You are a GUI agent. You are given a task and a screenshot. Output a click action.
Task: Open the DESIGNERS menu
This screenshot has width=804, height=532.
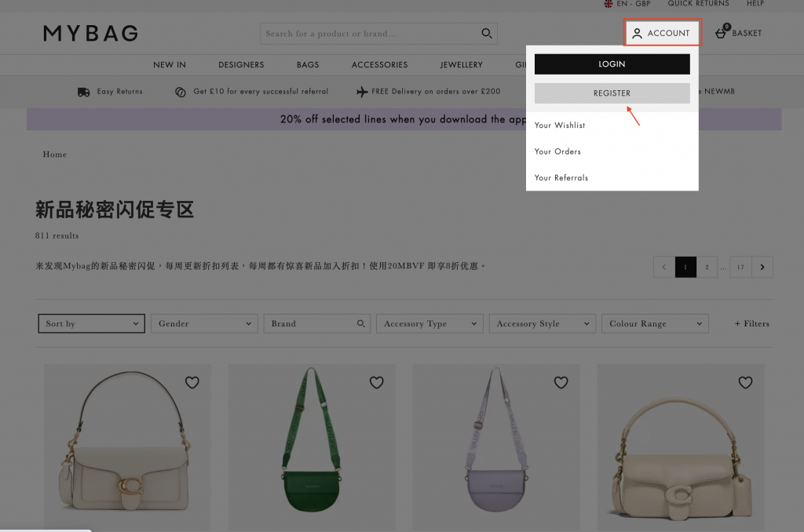(241, 64)
